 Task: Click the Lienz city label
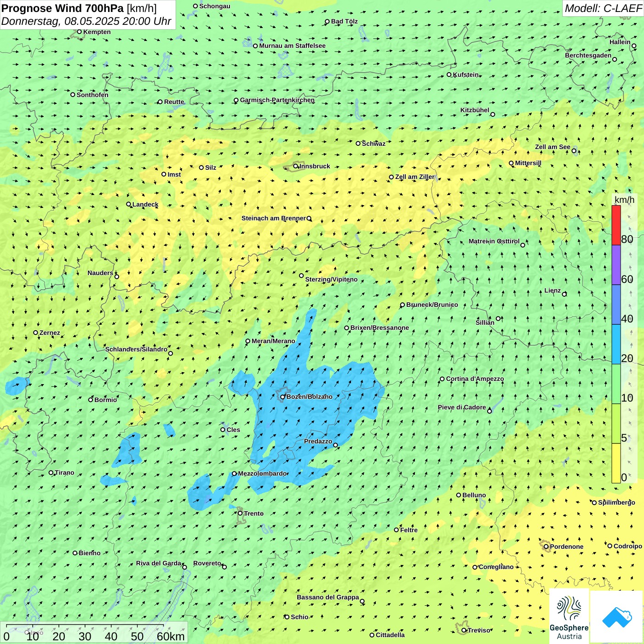pos(552,290)
